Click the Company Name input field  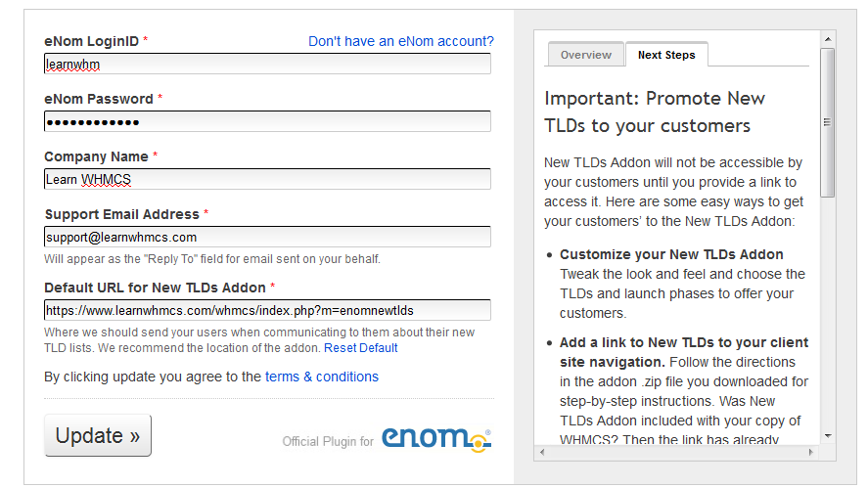coord(267,179)
